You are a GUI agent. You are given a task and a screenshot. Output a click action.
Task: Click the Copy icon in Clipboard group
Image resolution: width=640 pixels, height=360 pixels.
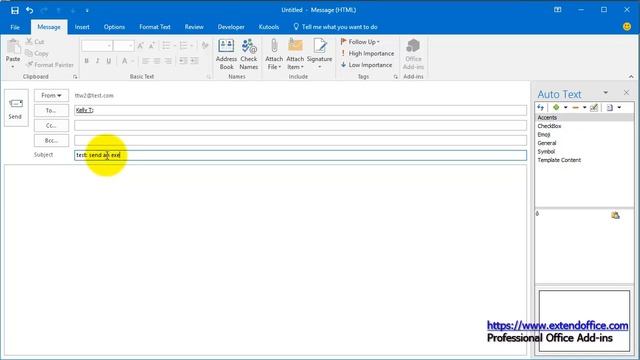coord(29,53)
